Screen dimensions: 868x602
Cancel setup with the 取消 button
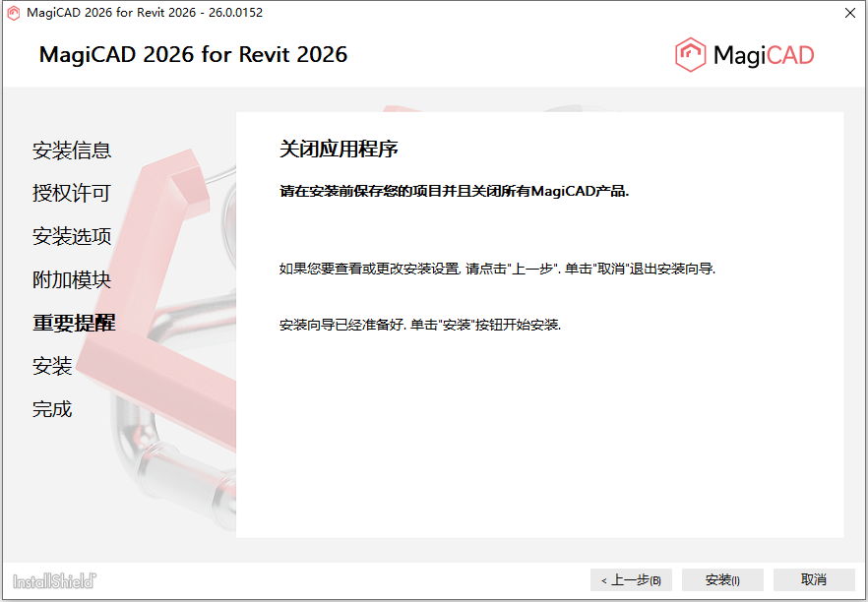tap(814, 580)
